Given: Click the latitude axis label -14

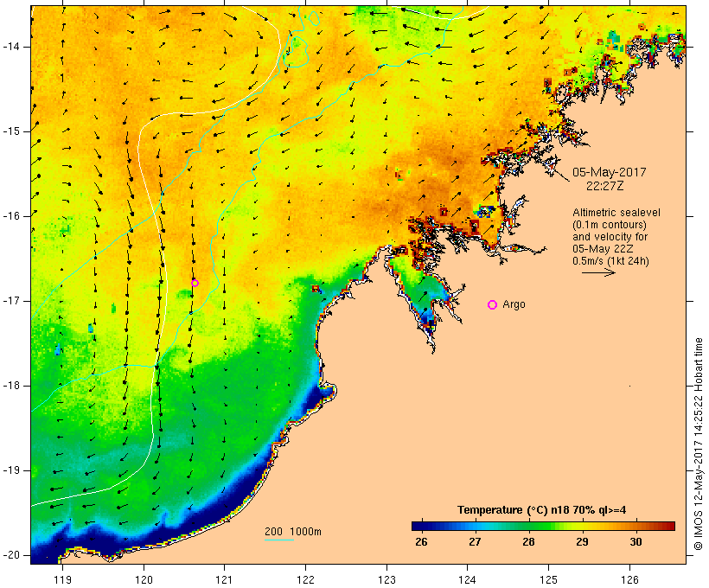Looking at the screenshot, I should pyautogui.click(x=10, y=47).
